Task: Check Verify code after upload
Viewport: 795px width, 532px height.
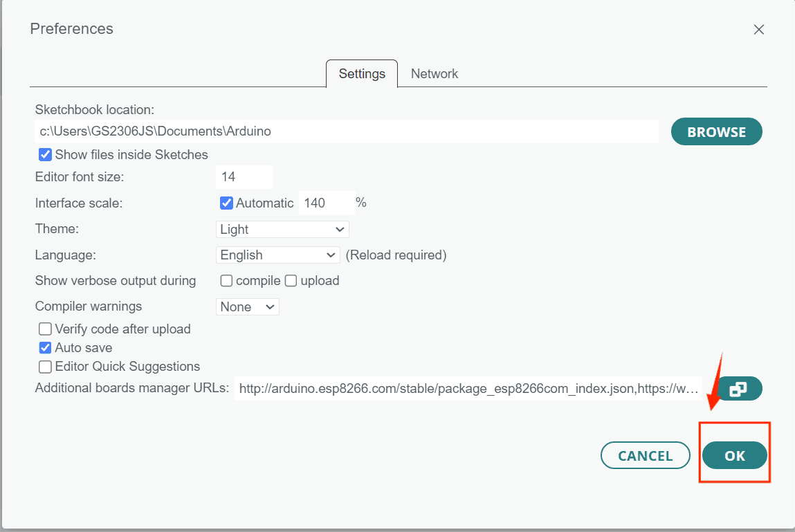Action: coord(45,329)
